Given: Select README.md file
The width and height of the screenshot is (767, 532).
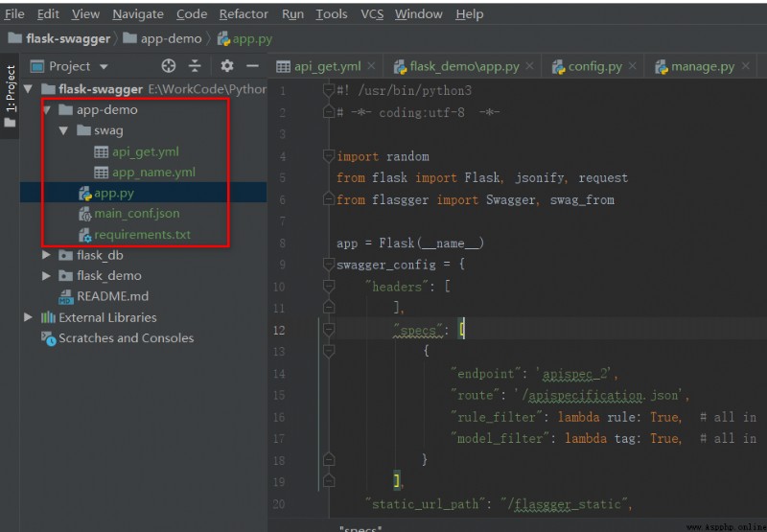Looking at the screenshot, I should pyautogui.click(x=112, y=296).
